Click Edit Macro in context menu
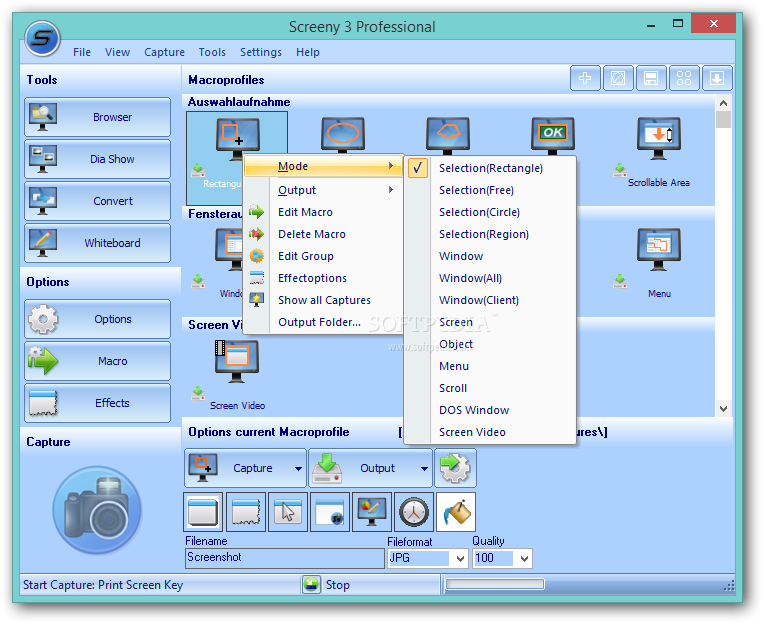 point(323,212)
